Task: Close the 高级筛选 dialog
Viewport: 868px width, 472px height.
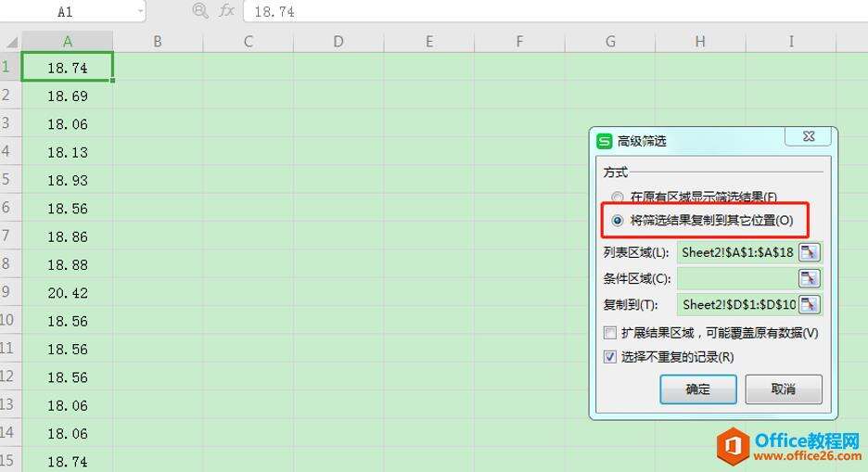Action: click(x=809, y=136)
